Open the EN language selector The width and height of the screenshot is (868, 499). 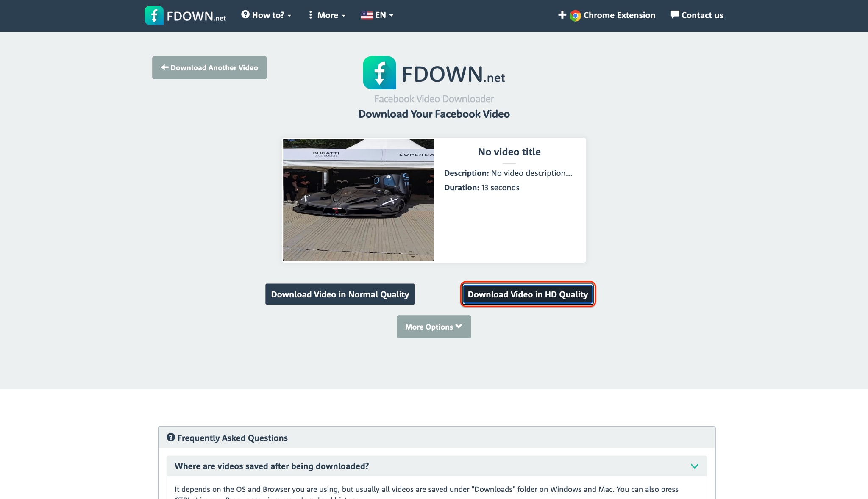[377, 15]
